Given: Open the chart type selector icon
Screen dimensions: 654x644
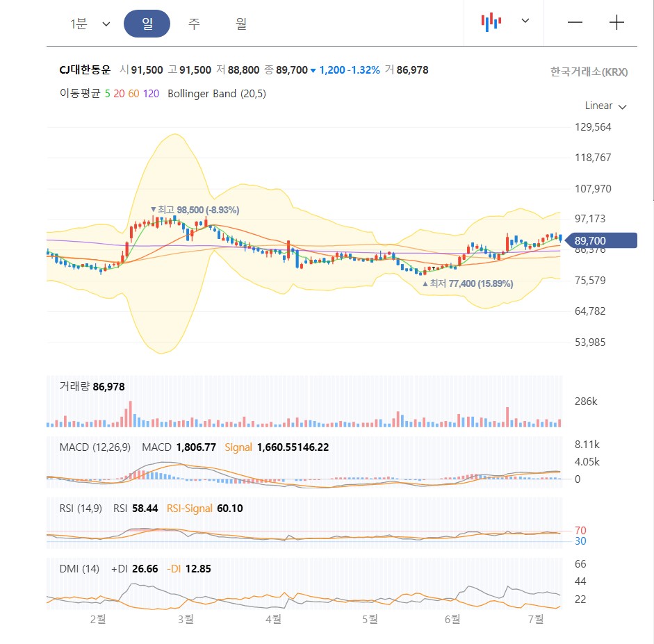Looking at the screenshot, I should click(x=492, y=22).
